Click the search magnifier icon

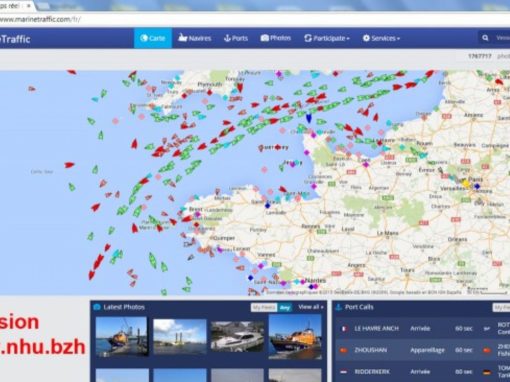point(485,38)
